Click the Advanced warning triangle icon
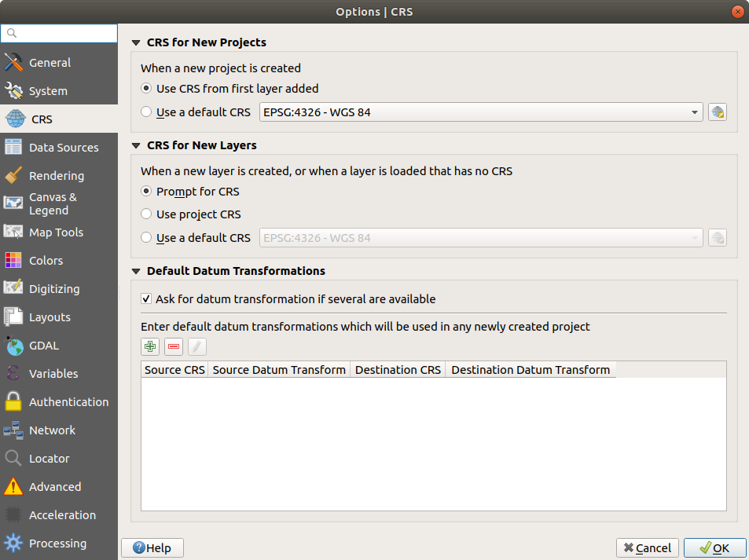This screenshot has height=560, width=749. click(13, 487)
